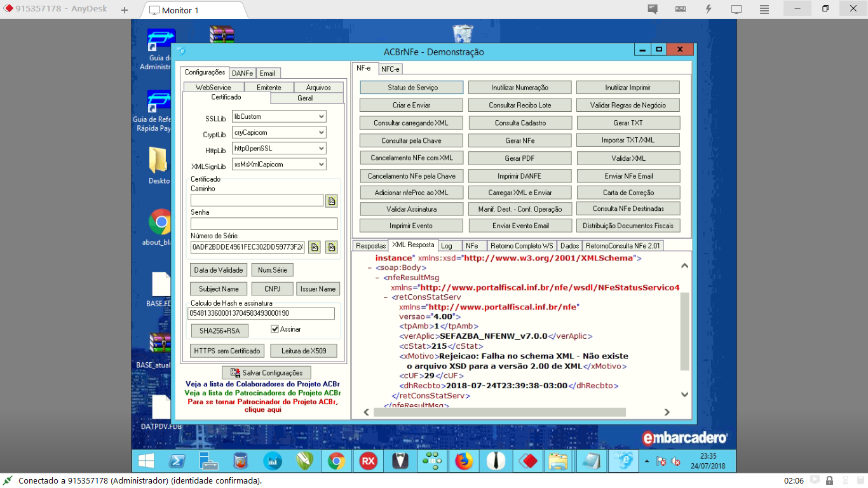
Task: Open AnyDesk icon in remote taskbar
Action: pyautogui.click(x=529, y=461)
